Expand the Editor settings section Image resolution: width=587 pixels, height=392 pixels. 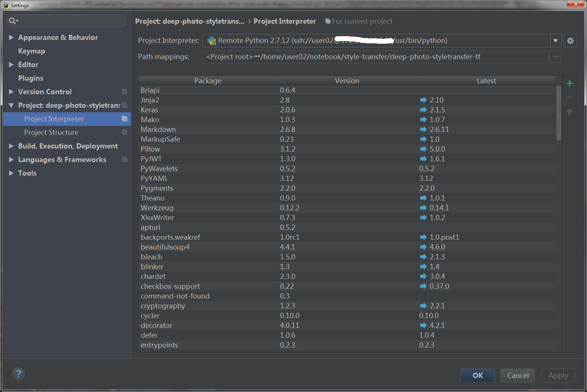pyautogui.click(x=11, y=64)
